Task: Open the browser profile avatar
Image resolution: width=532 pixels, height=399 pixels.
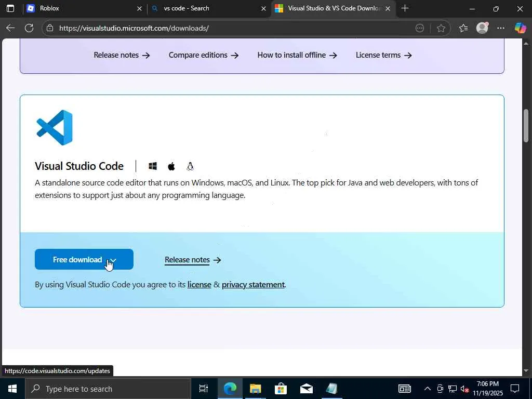Action: [482, 28]
